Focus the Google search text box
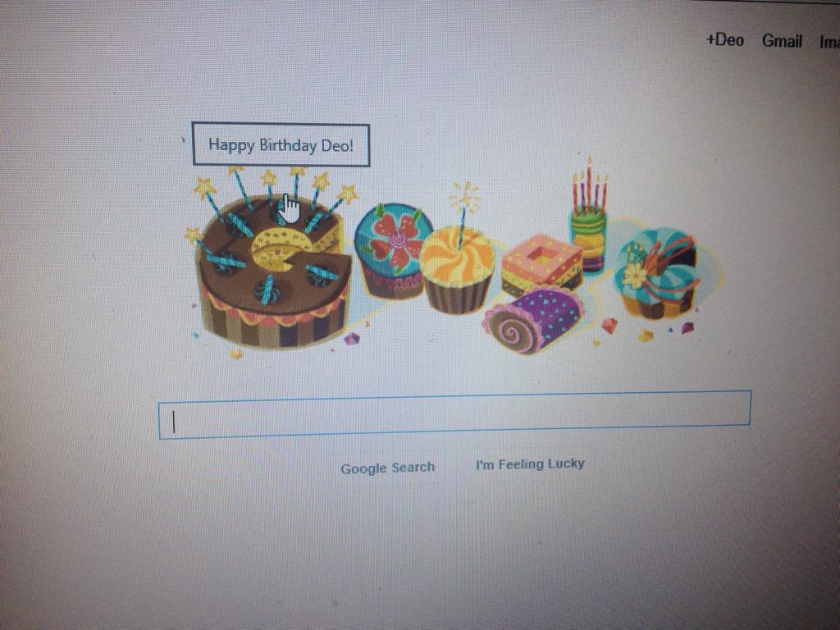The width and height of the screenshot is (840, 630). point(454,415)
